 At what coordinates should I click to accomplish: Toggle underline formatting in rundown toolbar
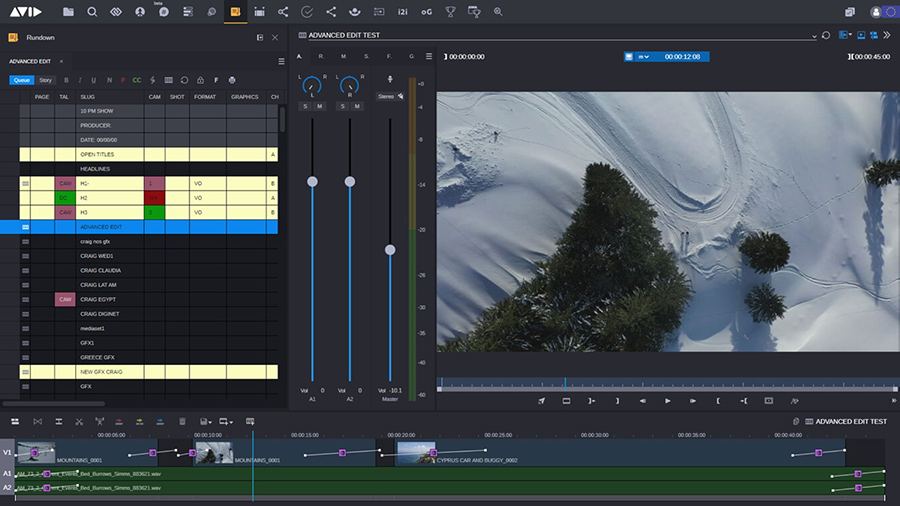[94, 80]
